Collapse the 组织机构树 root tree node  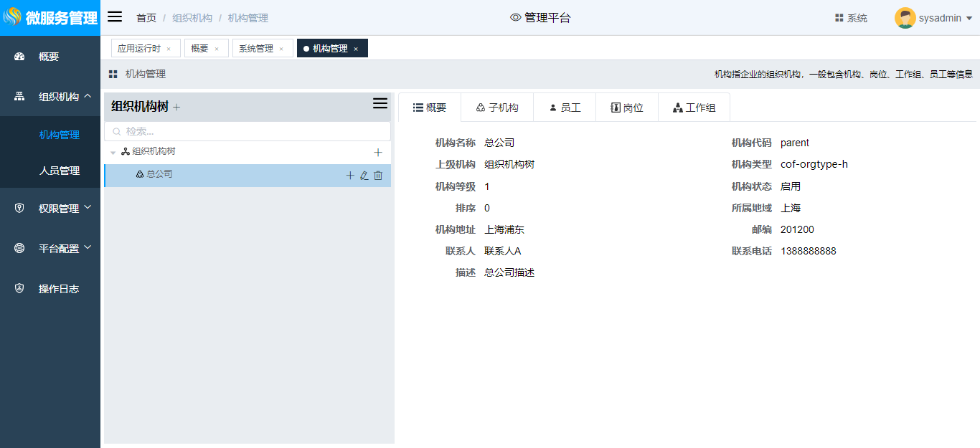pos(113,153)
